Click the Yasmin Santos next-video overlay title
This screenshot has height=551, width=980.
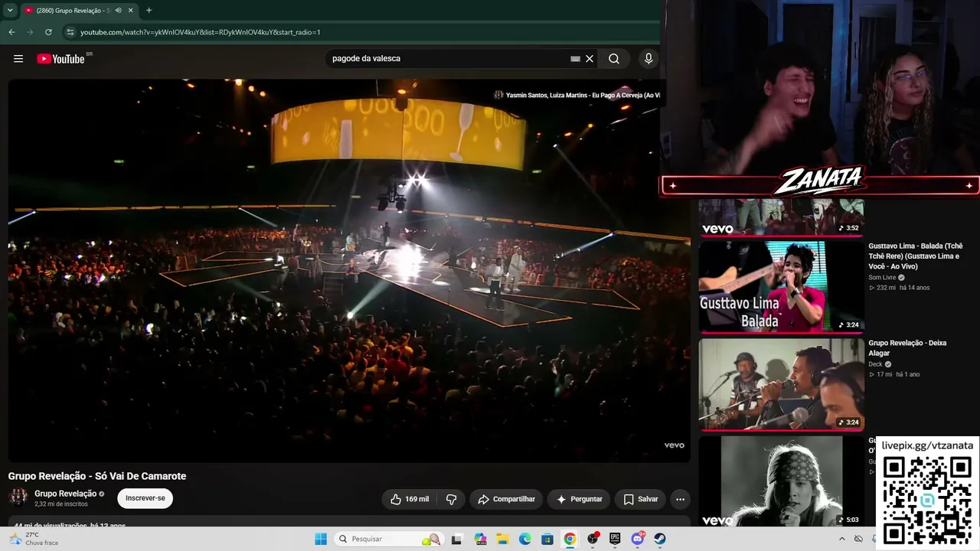582,95
